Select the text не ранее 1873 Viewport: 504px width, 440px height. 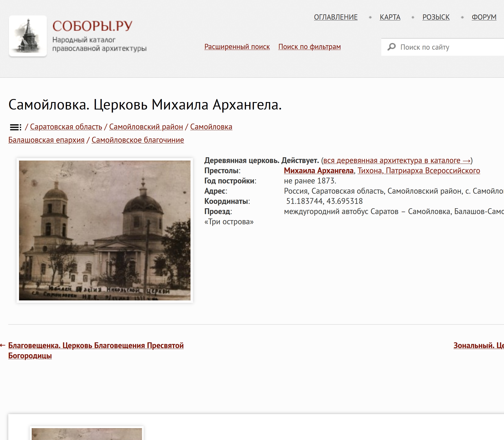point(310,181)
